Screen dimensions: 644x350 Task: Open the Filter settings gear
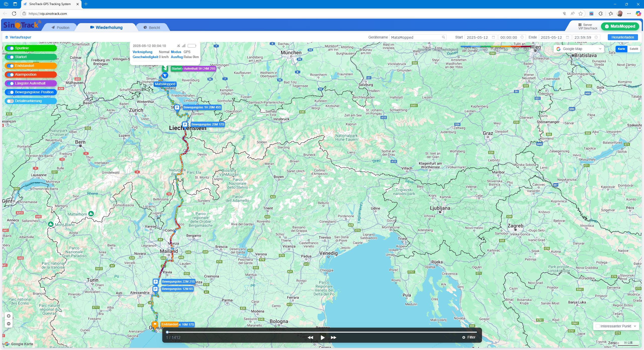(x=464, y=337)
